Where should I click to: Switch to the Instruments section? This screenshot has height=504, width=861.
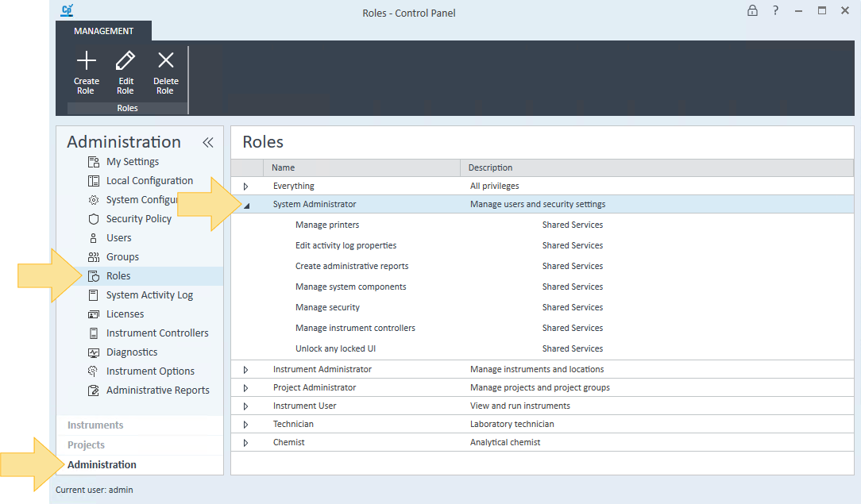coord(95,425)
